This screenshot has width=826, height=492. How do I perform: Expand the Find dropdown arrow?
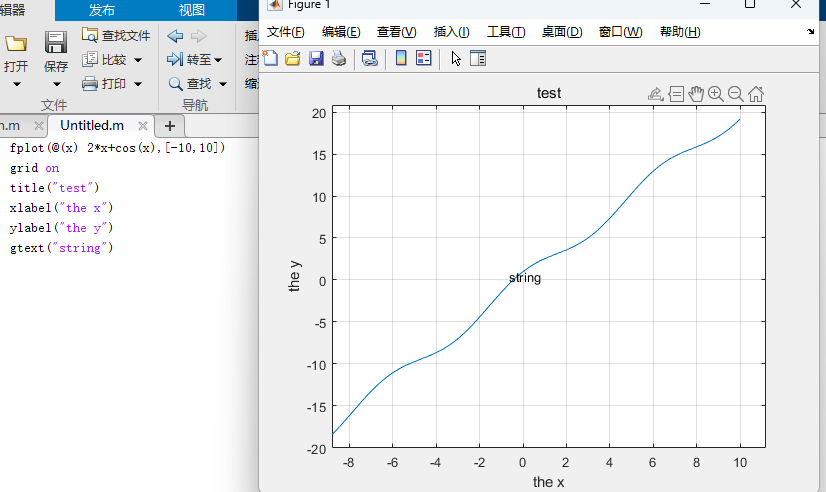[223, 84]
